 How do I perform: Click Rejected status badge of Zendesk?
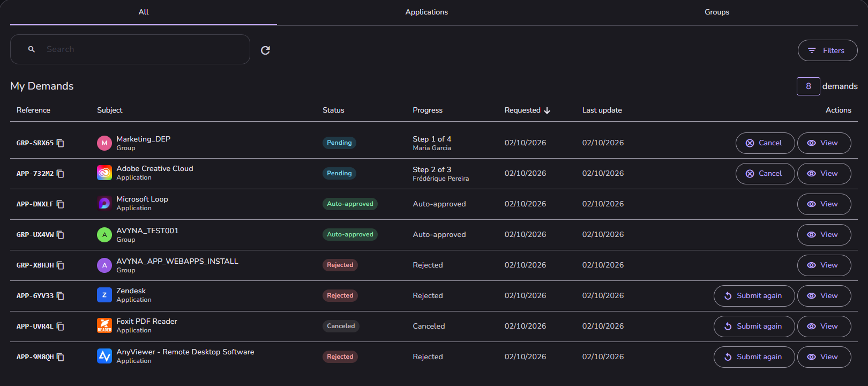click(x=340, y=295)
